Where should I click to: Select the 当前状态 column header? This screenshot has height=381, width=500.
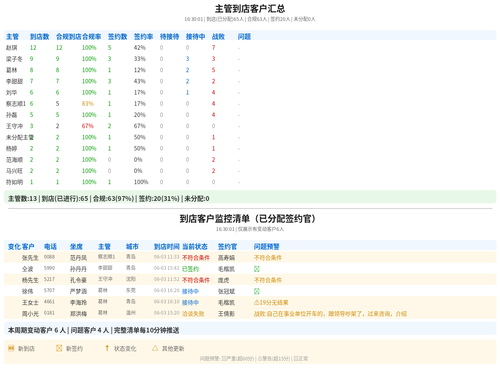click(195, 246)
